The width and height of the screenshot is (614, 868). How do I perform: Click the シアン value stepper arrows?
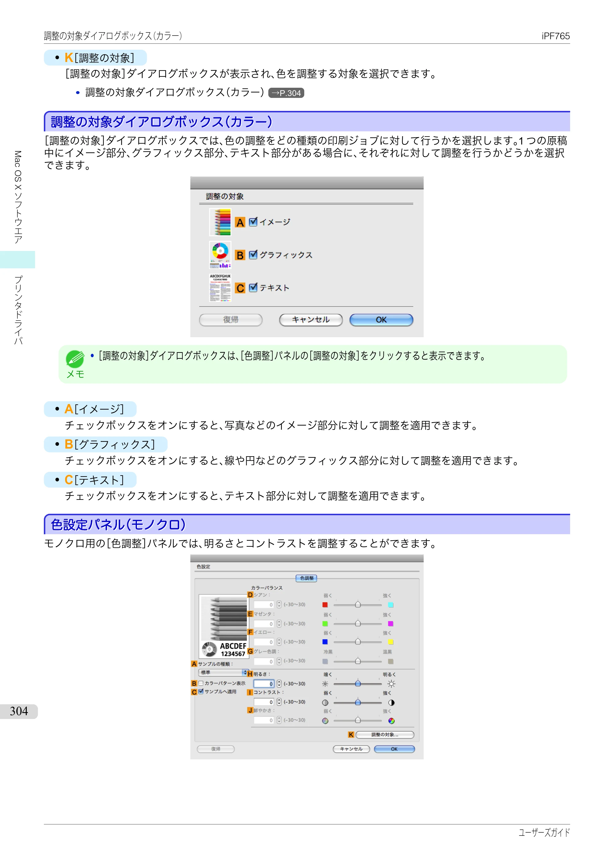coord(279,604)
